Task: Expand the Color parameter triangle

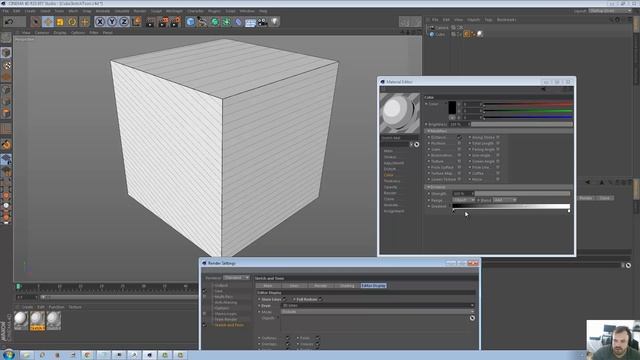Action: tap(427, 104)
